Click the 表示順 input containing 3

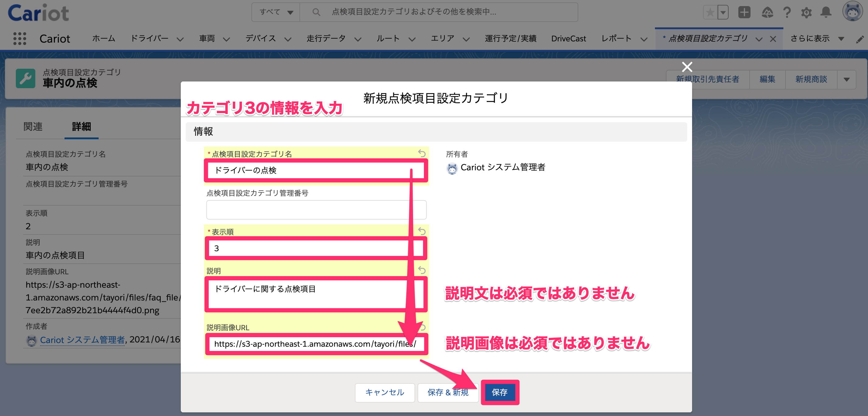(x=316, y=248)
